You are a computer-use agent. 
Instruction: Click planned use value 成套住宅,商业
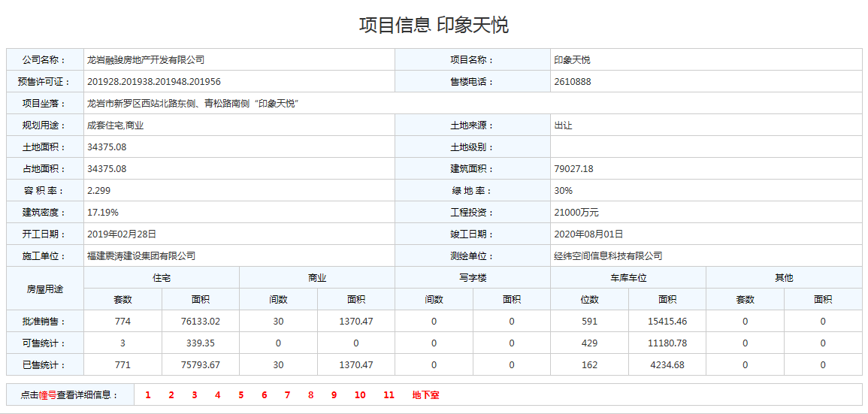(115, 125)
